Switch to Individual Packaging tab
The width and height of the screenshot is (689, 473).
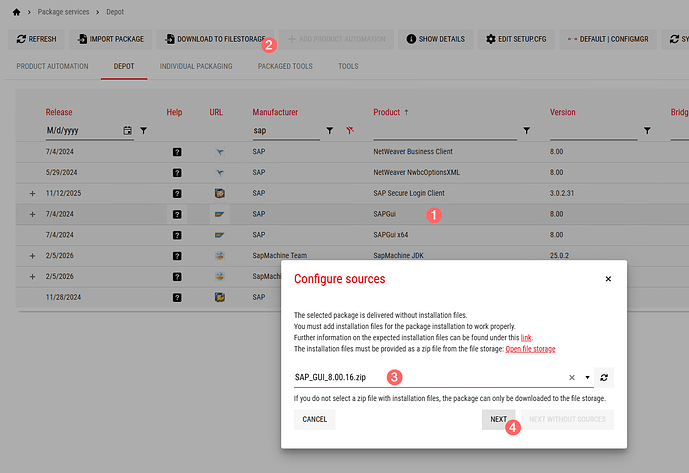click(196, 66)
